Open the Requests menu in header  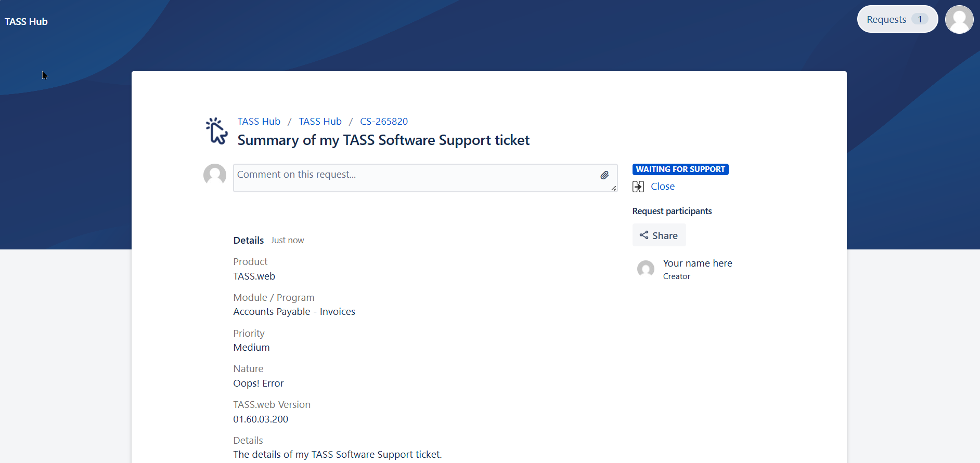pyautogui.click(x=886, y=19)
